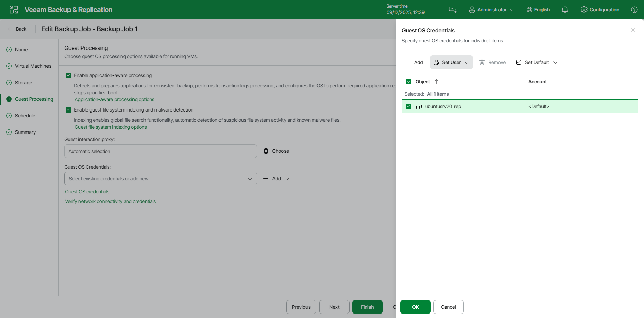Click the Configuration gear icon
644x318 pixels.
(x=584, y=10)
